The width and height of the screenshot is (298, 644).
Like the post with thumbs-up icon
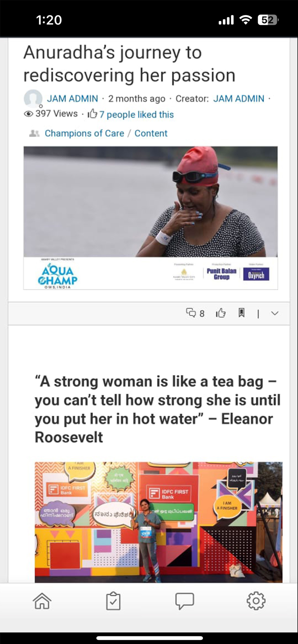[x=221, y=313]
